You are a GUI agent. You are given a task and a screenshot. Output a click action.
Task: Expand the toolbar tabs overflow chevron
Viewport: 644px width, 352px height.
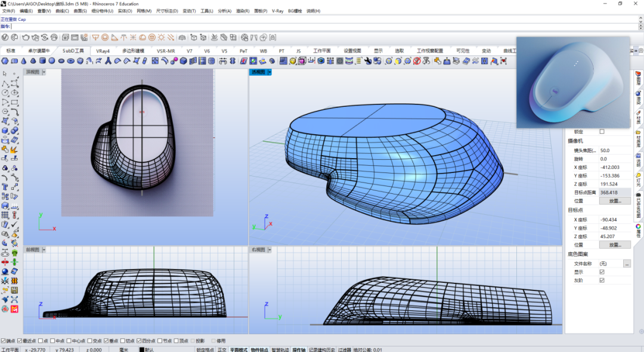click(636, 51)
